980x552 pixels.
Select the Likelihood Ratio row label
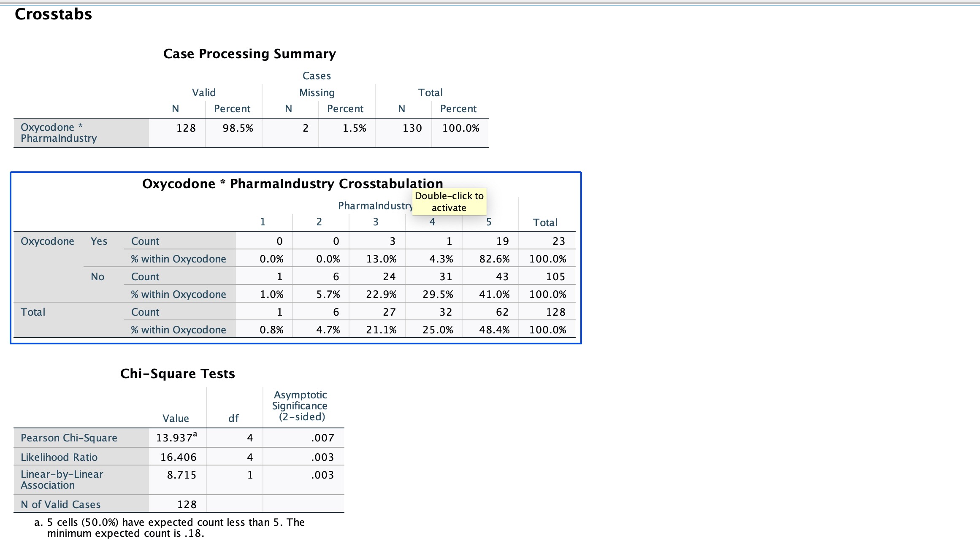click(59, 457)
